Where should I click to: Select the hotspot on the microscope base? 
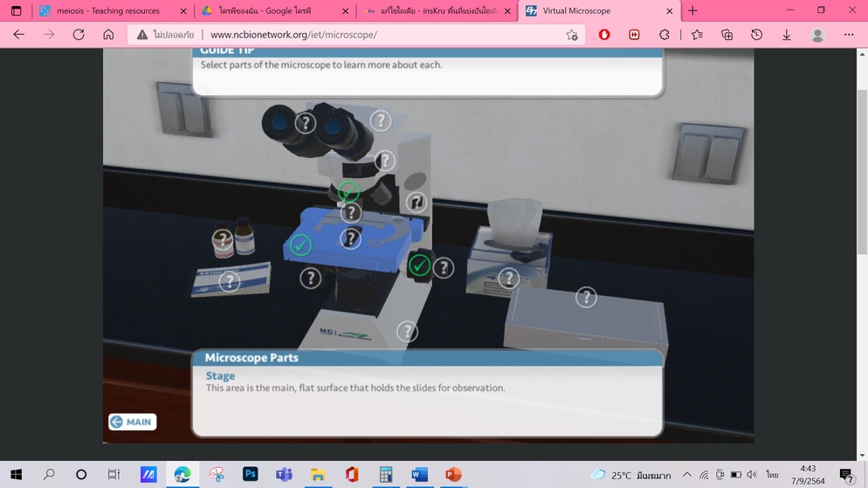pos(407,332)
